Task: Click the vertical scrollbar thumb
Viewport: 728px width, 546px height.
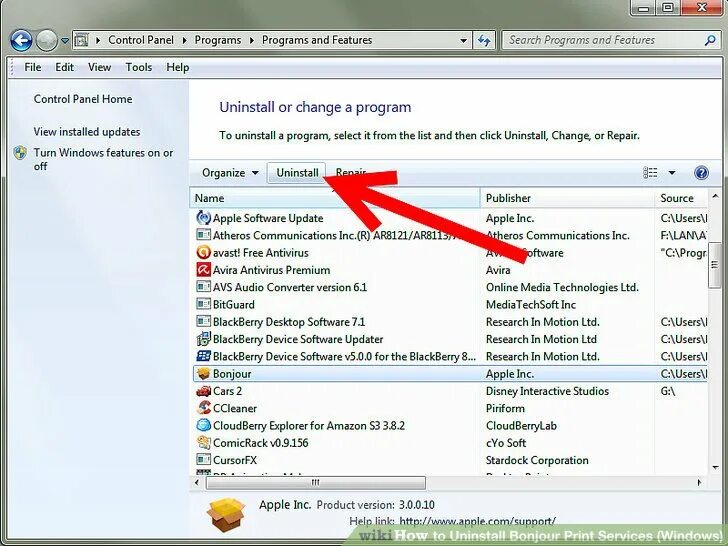Action: coord(714,265)
